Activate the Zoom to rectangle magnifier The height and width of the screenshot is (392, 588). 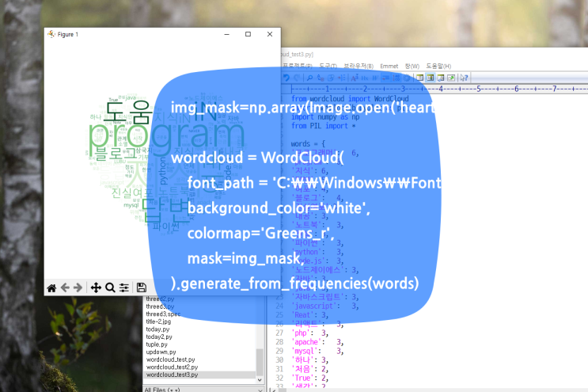pyautogui.click(x=110, y=287)
